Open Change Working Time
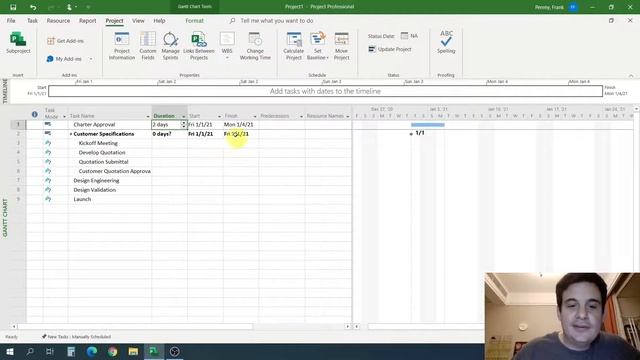Image resolution: width=640 pixels, height=360 pixels. click(x=255, y=46)
